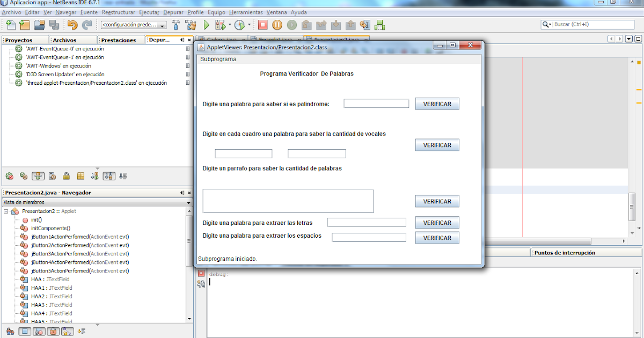Suspend the 'AWT-Windows' thread
The height and width of the screenshot is (338, 644).
187,65
